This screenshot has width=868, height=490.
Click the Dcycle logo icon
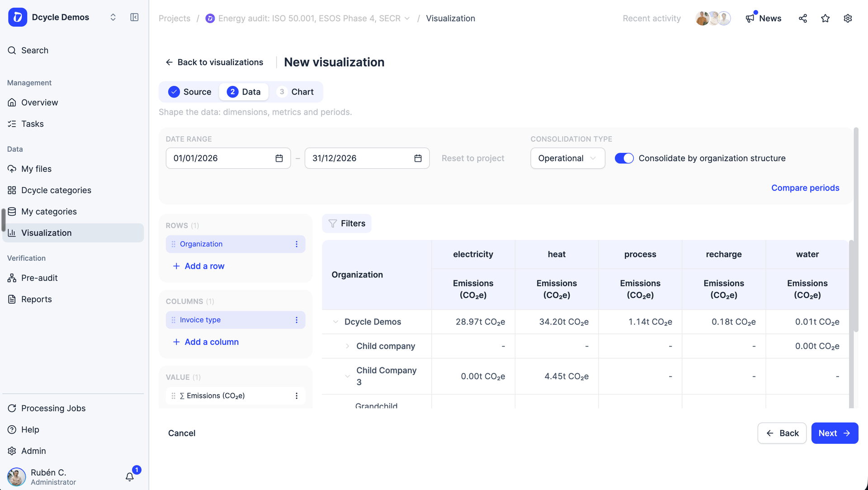point(18,17)
